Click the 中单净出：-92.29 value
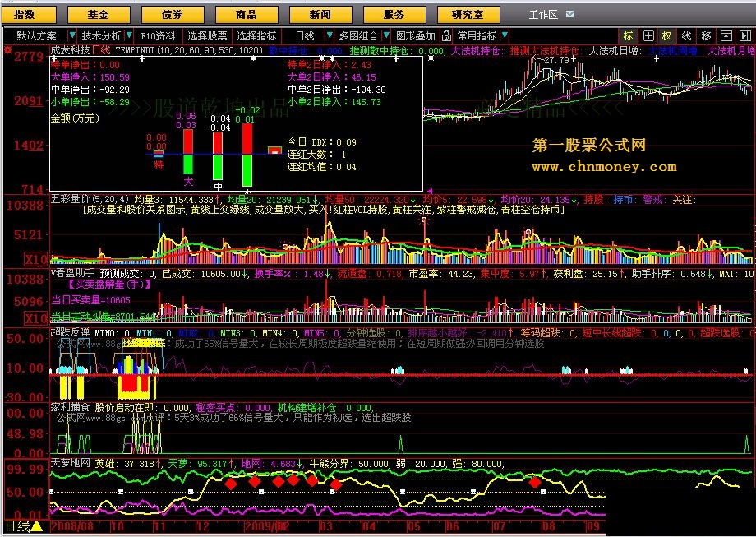Screen dimensions: 756x537 pos(90,90)
